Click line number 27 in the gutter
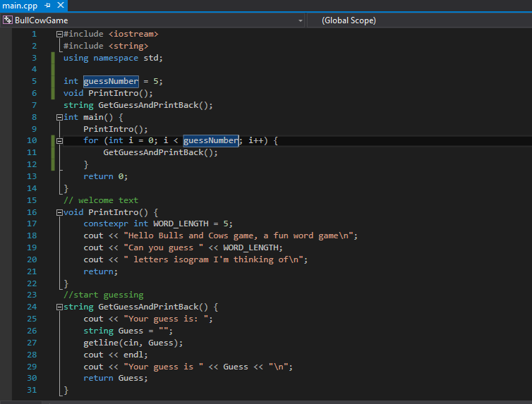 point(30,343)
